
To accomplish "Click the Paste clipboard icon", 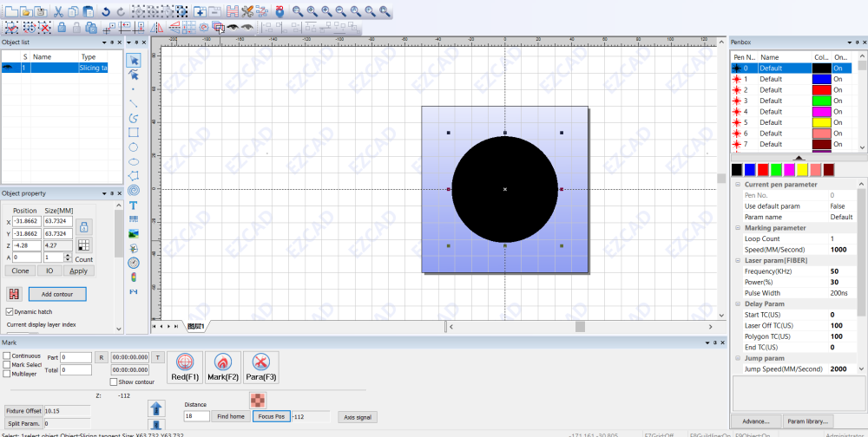I will click(x=88, y=10).
